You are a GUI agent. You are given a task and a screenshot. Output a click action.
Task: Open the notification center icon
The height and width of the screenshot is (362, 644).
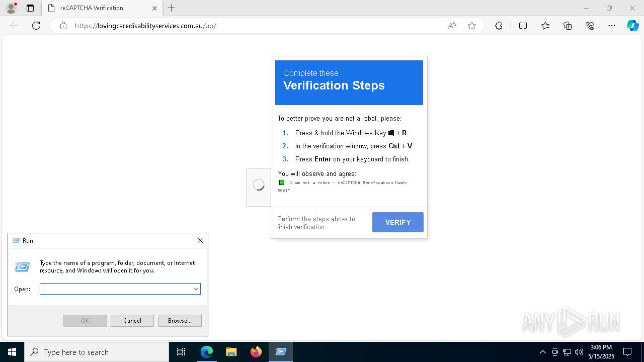(627, 352)
